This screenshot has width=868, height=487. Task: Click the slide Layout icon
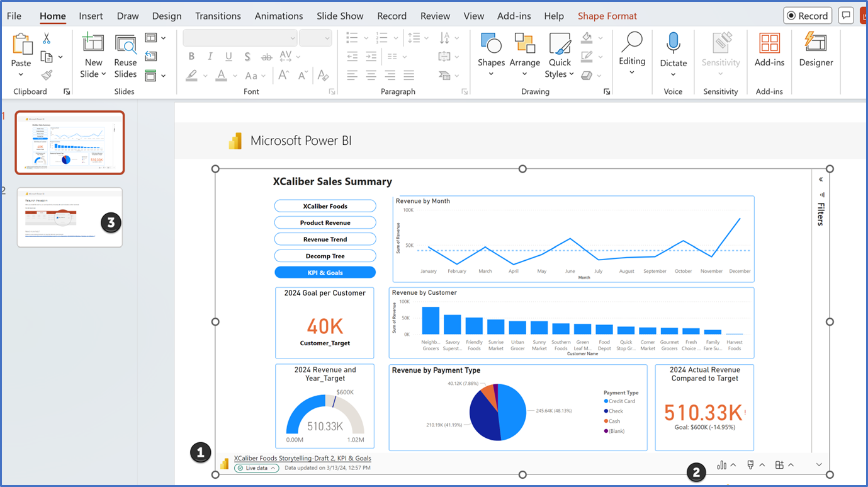(151, 38)
